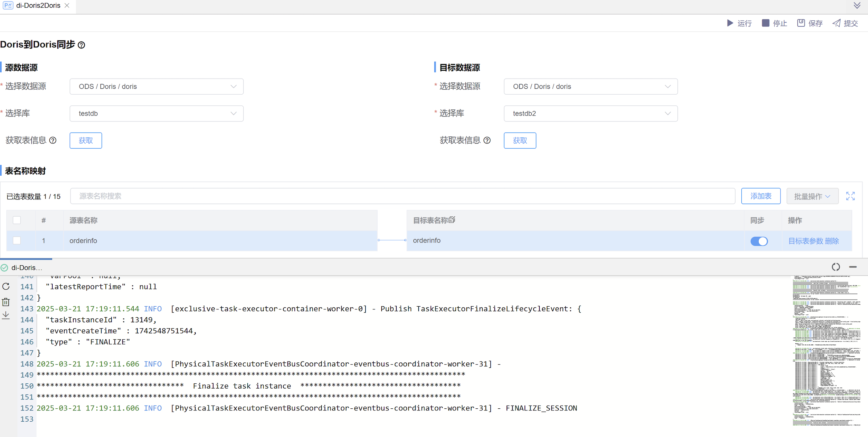Click the trash icon to clear log

point(6,301)
